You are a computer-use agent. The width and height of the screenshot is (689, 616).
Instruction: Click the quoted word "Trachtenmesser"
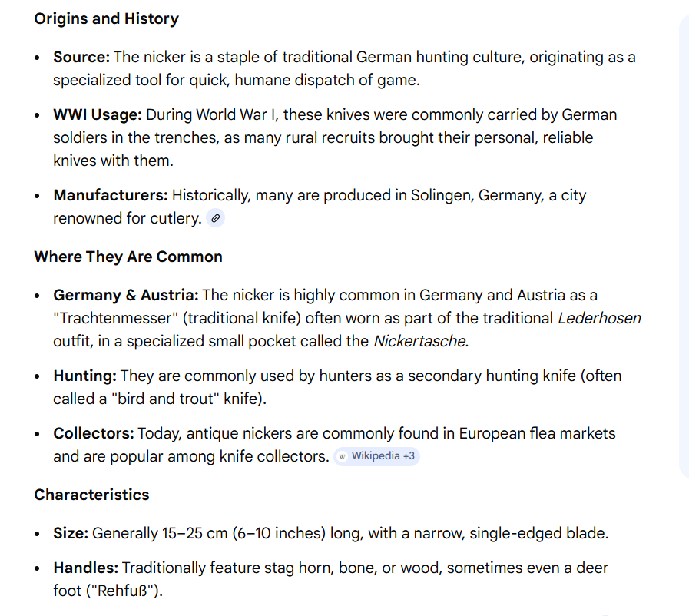(x=115, y=318)
